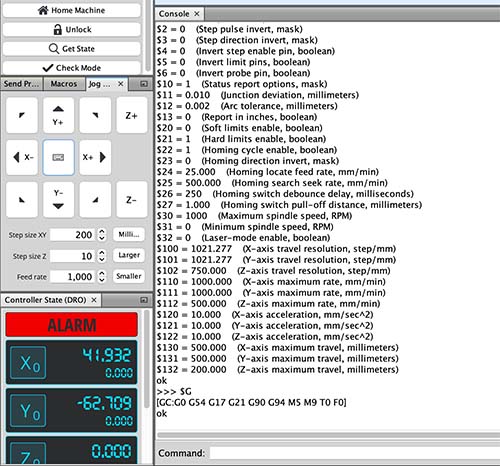Screen dimensions: 500x466
Task: Reset X axis zero via X0 button
Action: pos(28,362)
